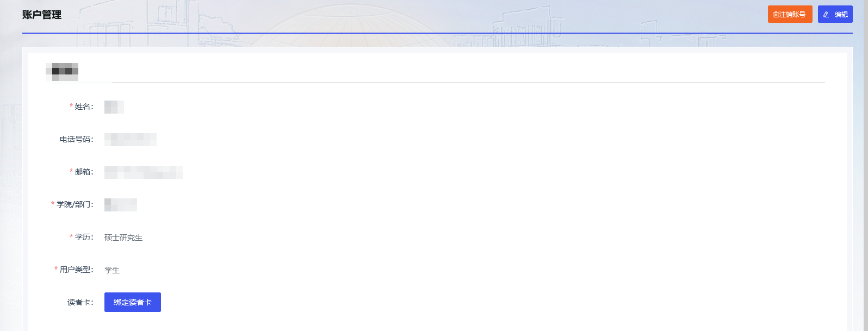Screen dimensions: 868x331
Task: Click the 姓名 field label
Action: coord(84,107)
